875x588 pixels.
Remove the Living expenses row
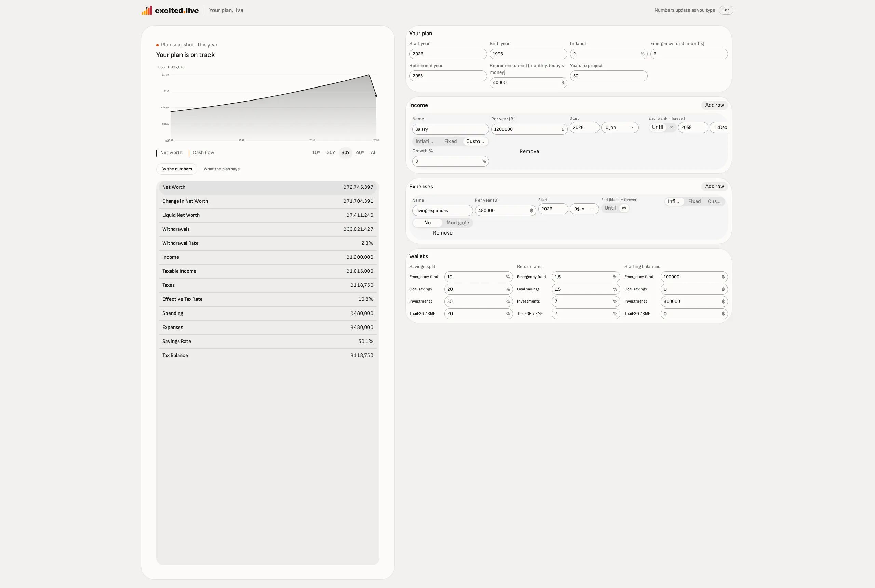(x=442, y=233)
